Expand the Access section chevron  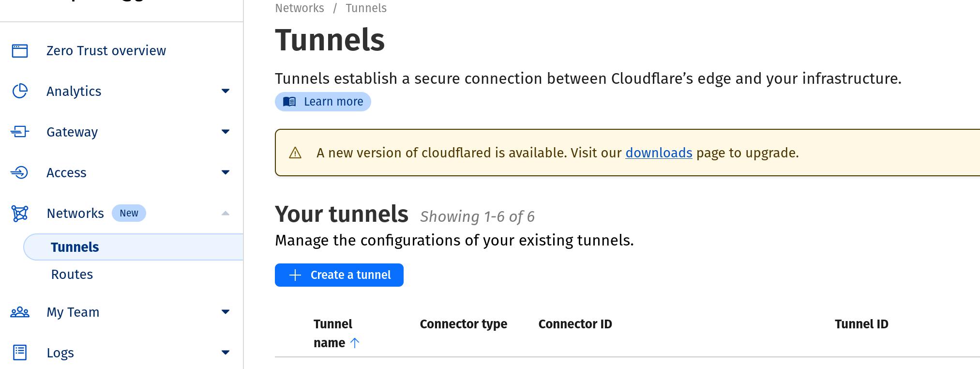tap(225, 172)
